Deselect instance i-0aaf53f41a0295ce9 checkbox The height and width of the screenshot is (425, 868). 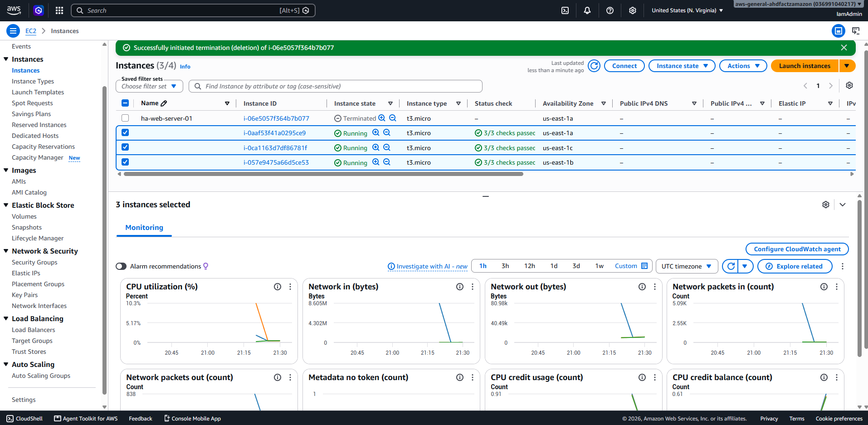(x=125, y=132)
